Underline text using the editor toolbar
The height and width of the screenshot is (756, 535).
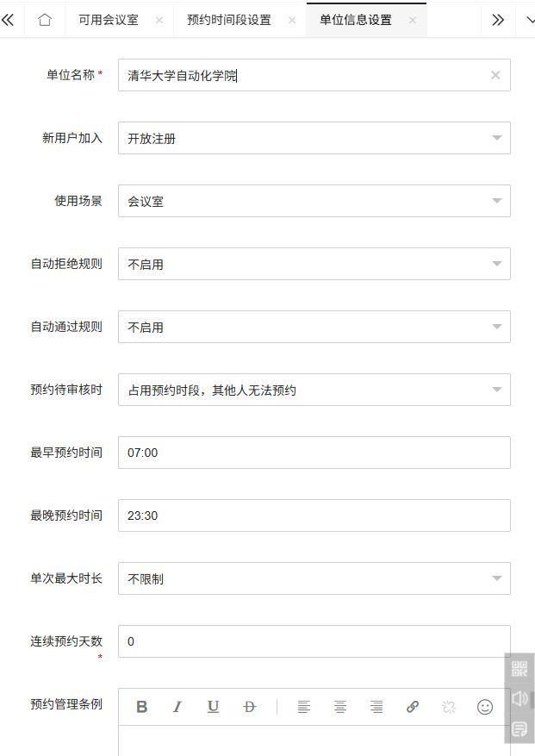pos(213,707)
